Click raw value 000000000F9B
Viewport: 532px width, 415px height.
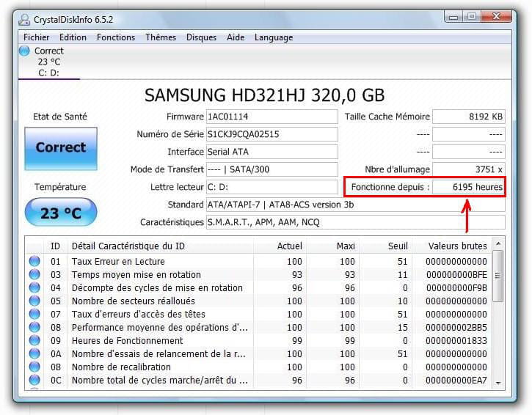[x=456, y=288]
